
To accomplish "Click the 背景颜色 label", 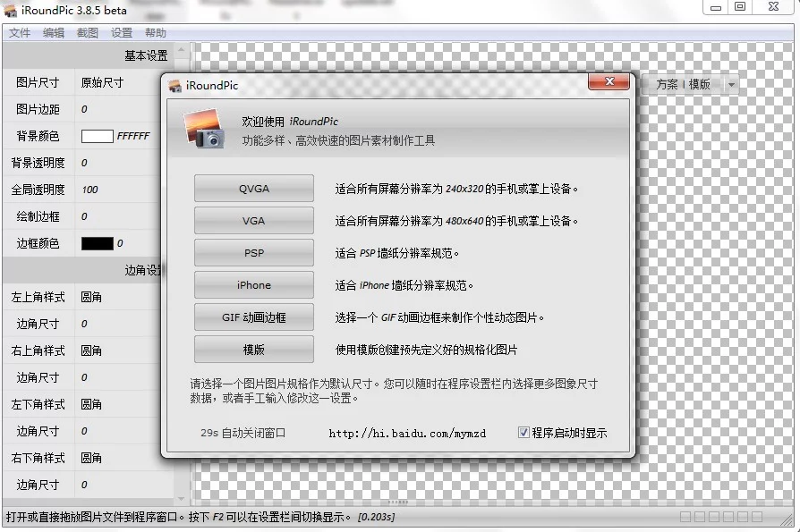I will click(38, 136).
